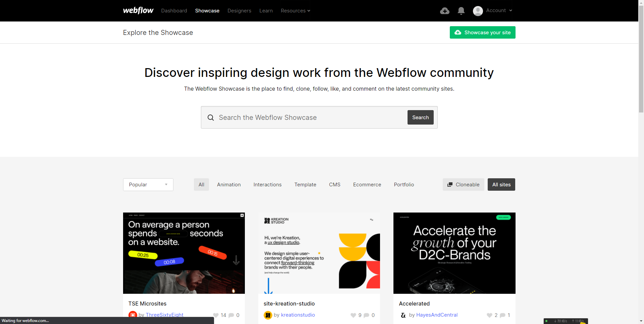Click HayesAndCentral's avatar icon
The height and width of the screenshot is (324, 644).
coord(403,315)
